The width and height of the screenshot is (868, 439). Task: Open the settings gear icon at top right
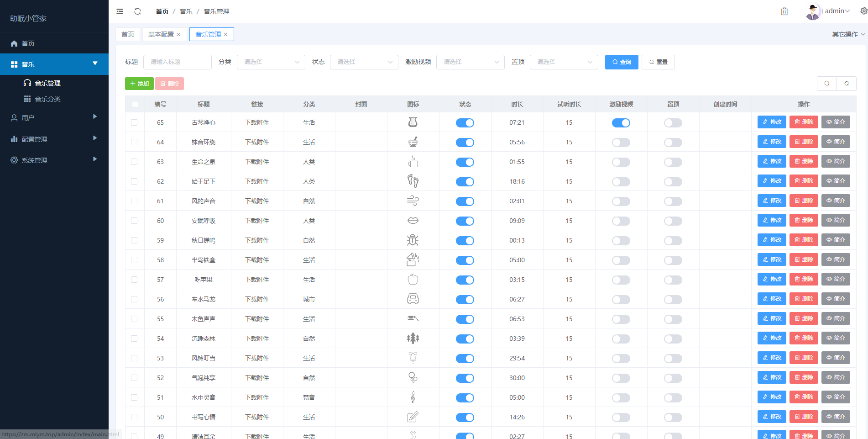(863, 11)
